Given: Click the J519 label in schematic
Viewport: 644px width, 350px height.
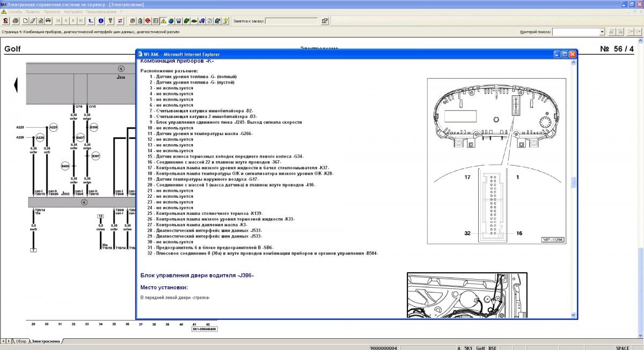Looking at the screenshot, I should [120, 77].
